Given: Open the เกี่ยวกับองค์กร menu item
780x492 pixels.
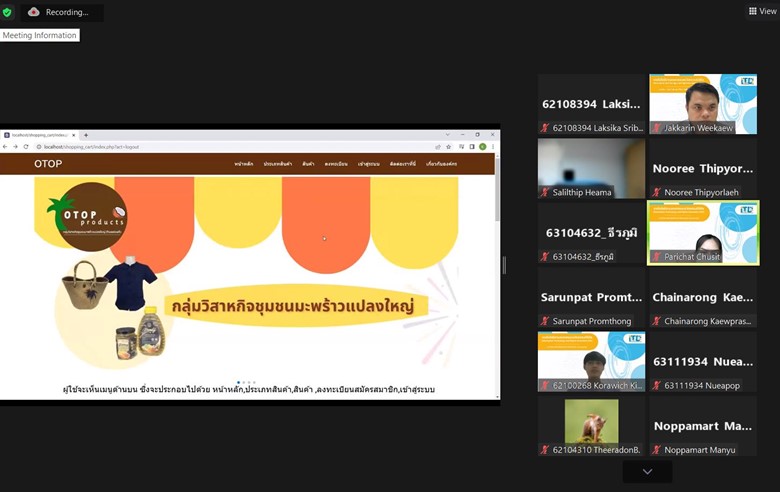Looking at the screenshot, I should tap(441, 164).
